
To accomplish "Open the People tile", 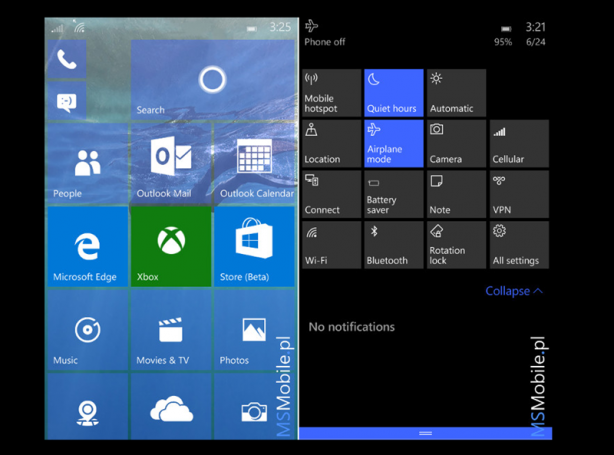I will click(x=87, y=163).
